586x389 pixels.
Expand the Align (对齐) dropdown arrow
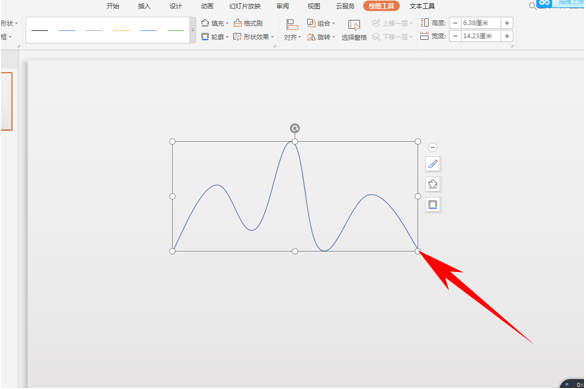(299, 37)
